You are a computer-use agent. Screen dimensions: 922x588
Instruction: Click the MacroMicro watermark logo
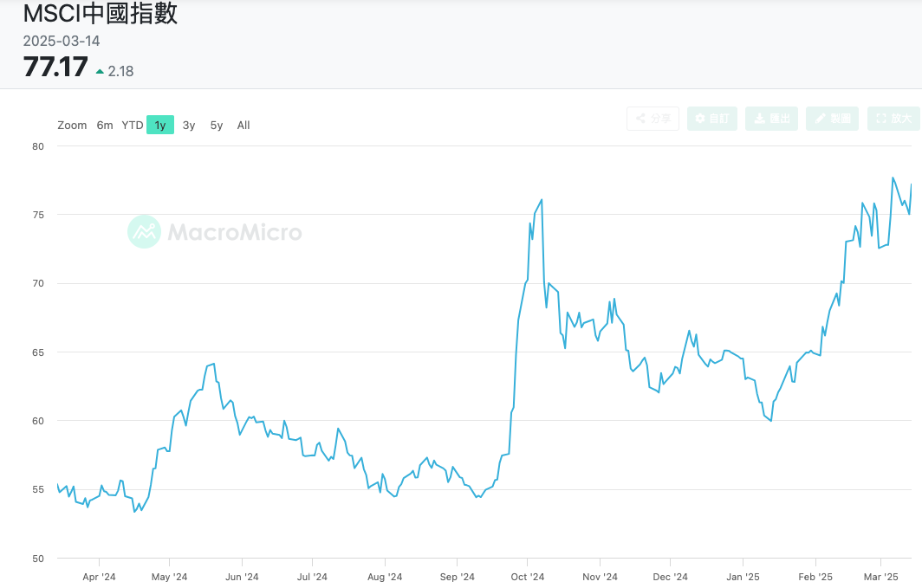point(215,232)
